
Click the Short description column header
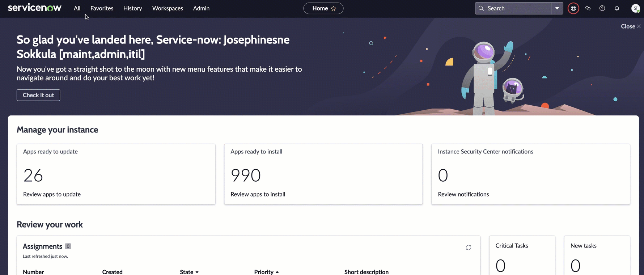[x=367, y=272]
